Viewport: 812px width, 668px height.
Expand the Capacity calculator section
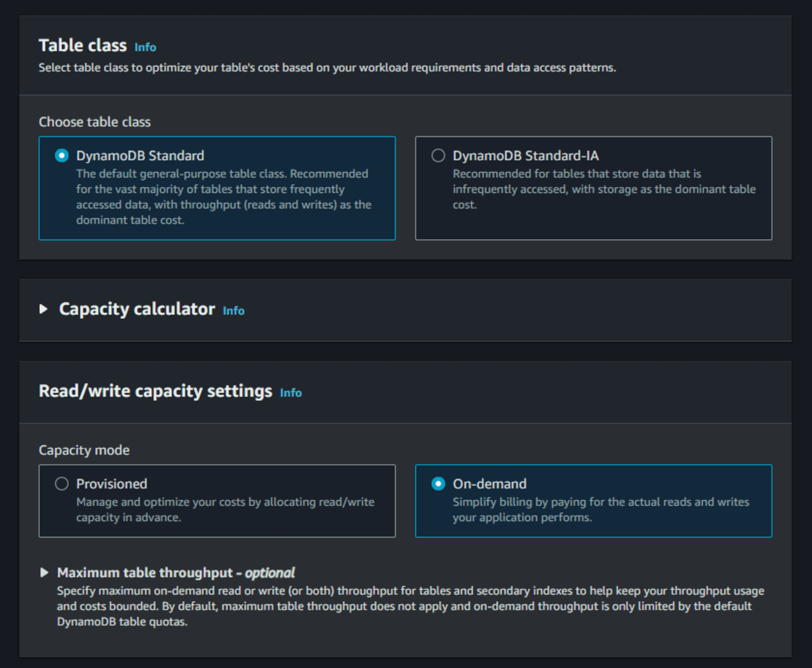(43, 309)
